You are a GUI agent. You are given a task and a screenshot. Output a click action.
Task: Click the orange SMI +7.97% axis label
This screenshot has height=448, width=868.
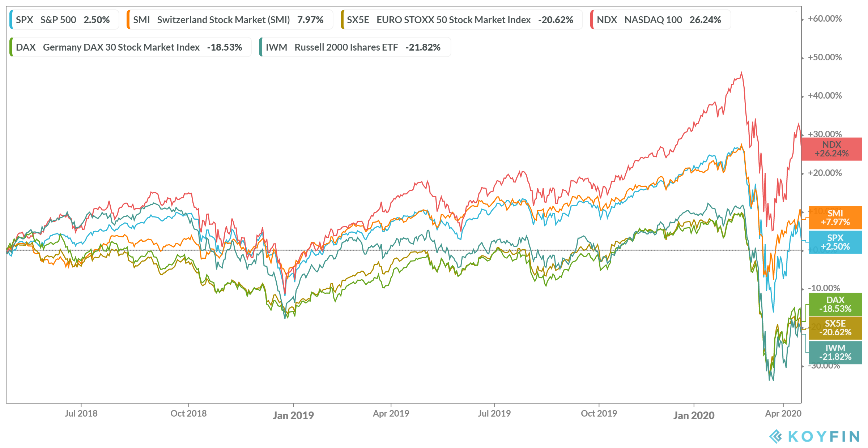[835, 217]
